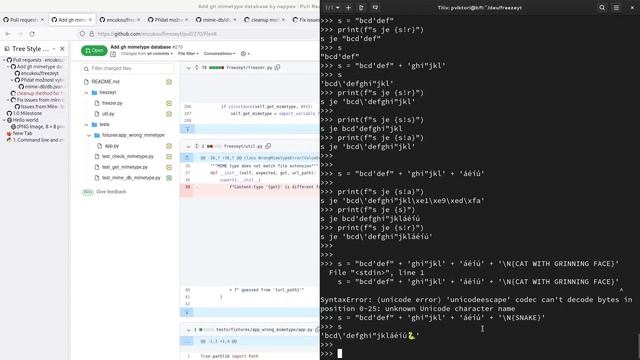Collapse the freezeyt/util.py diff

pos(189,146)
